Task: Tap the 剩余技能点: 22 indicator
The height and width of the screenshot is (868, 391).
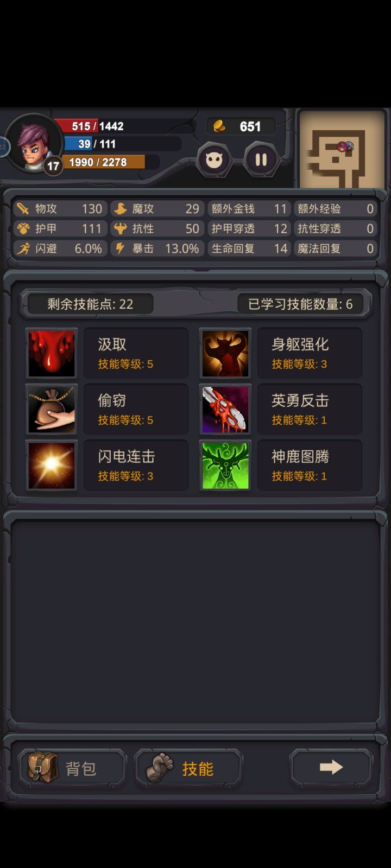Action: pyautogui.click(x=90, y=304)
